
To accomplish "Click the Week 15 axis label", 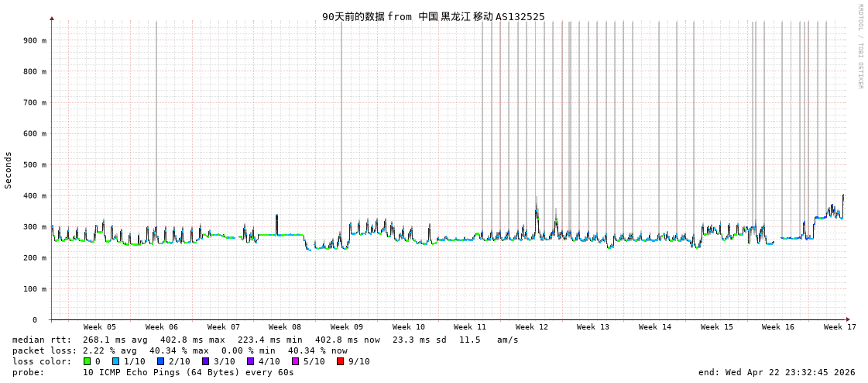I will click(717, 327).
